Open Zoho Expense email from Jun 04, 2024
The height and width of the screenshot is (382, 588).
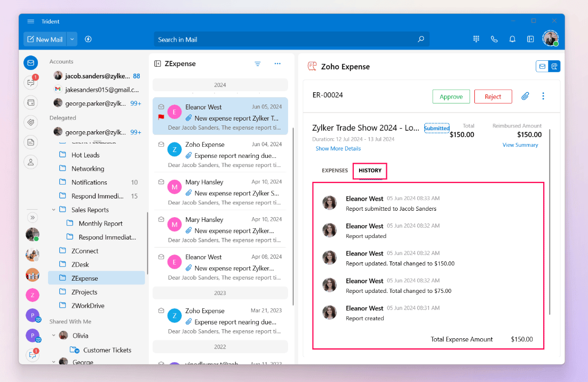220,154
